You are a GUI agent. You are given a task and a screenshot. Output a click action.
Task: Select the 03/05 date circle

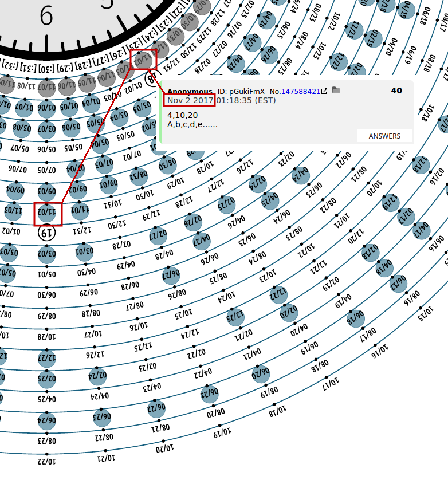pos(95,123)
